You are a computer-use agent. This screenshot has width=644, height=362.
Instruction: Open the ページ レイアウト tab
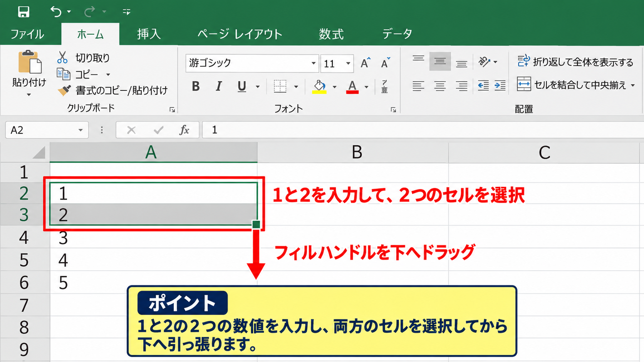tap(240, 34)
